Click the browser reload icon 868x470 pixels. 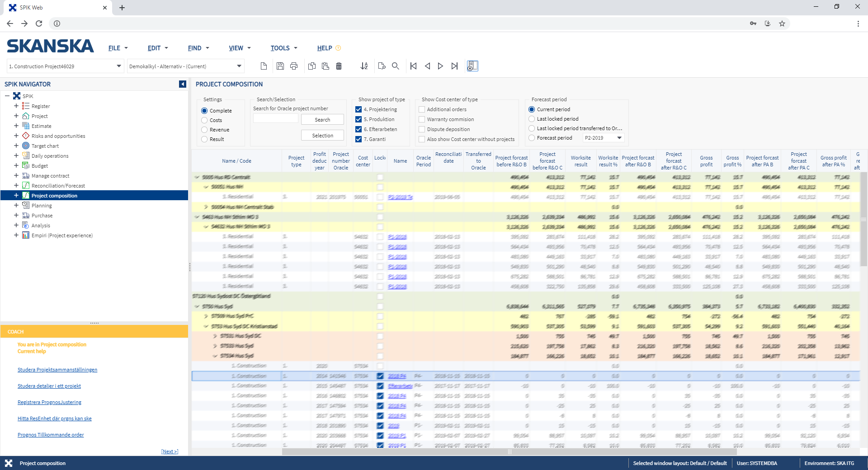pyautogui.click(x=39, y=23)
